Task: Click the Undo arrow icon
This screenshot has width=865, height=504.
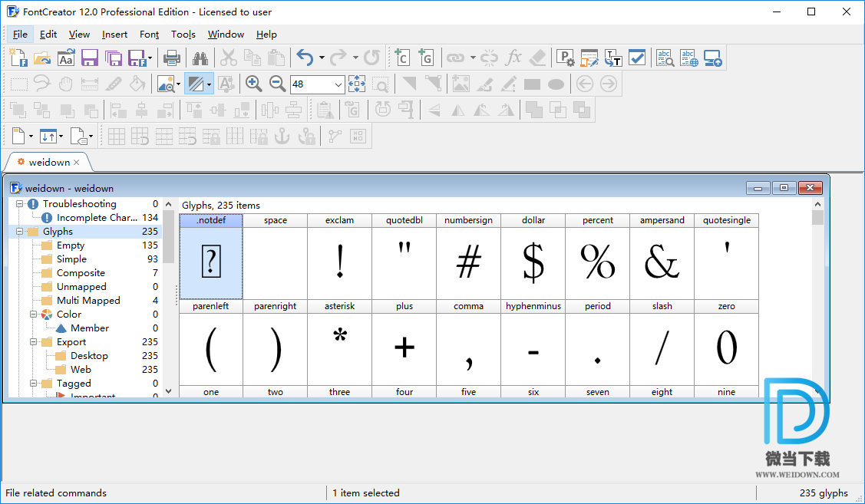Action: [304, 58]
